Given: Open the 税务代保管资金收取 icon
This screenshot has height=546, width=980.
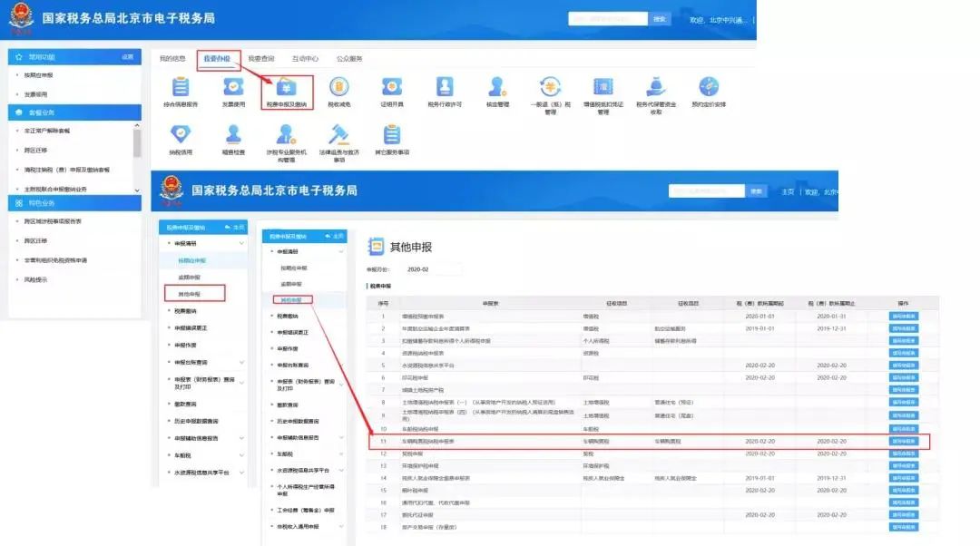Looking at the screenshot, I should tap(656, 87).
